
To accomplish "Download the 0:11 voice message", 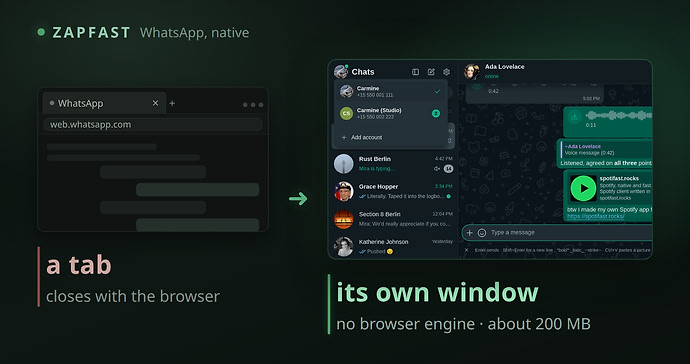I will point(574,117).
